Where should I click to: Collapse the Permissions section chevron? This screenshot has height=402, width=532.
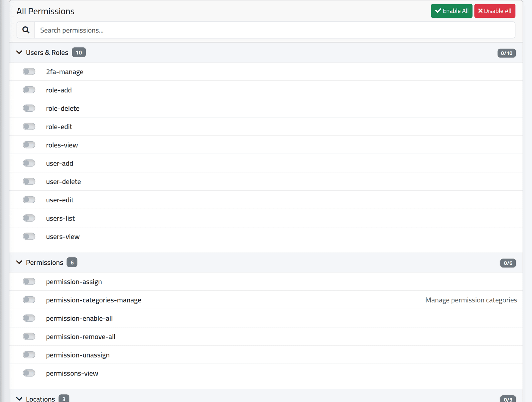click(x=19, y=262)
